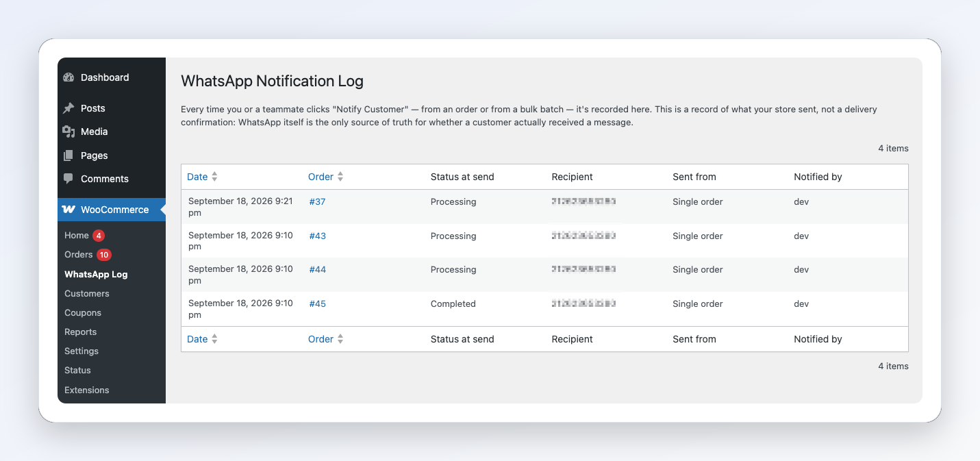Open order #45 link
The height and width of the screenshot is (461, 980).
click(318, 304)
